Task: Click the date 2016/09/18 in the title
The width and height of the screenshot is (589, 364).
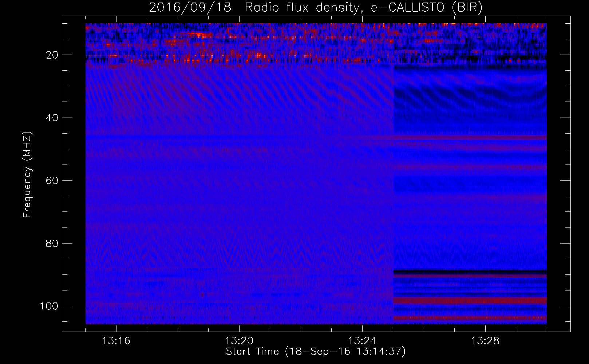Action: tap(190, 8)
